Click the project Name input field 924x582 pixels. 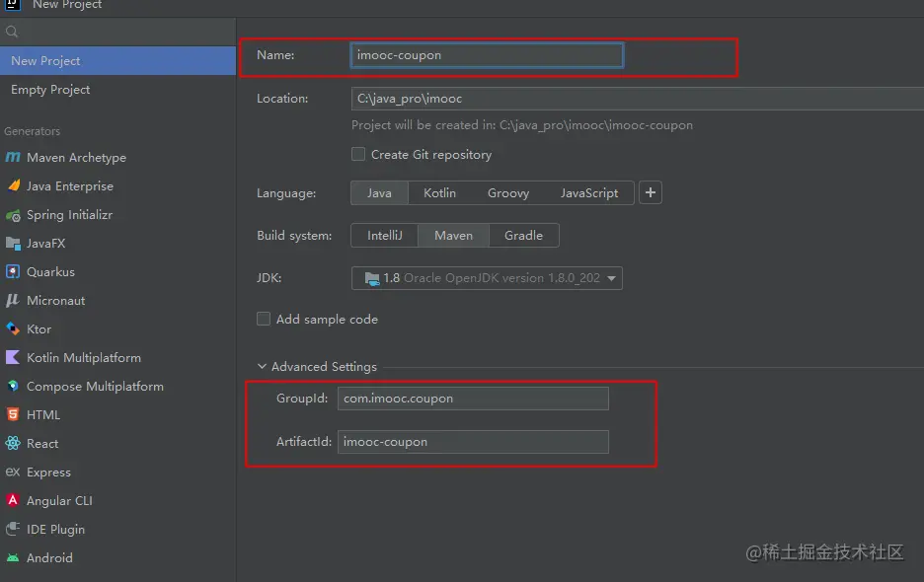[487, 55]
